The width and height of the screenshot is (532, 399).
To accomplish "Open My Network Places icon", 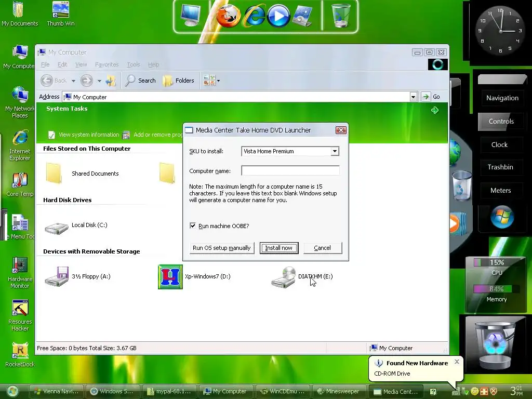I will [20, 102].
